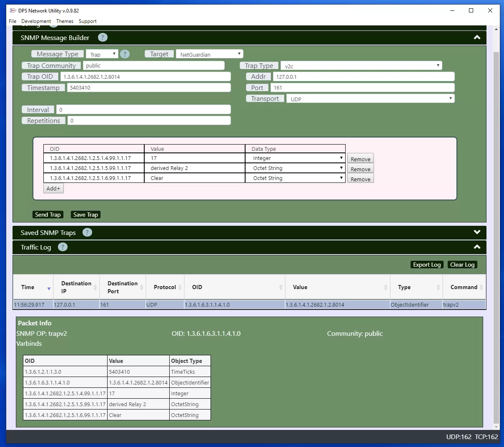Collapse the SNMP Message Builder section

pyautogui.click(x=477, y=37)
